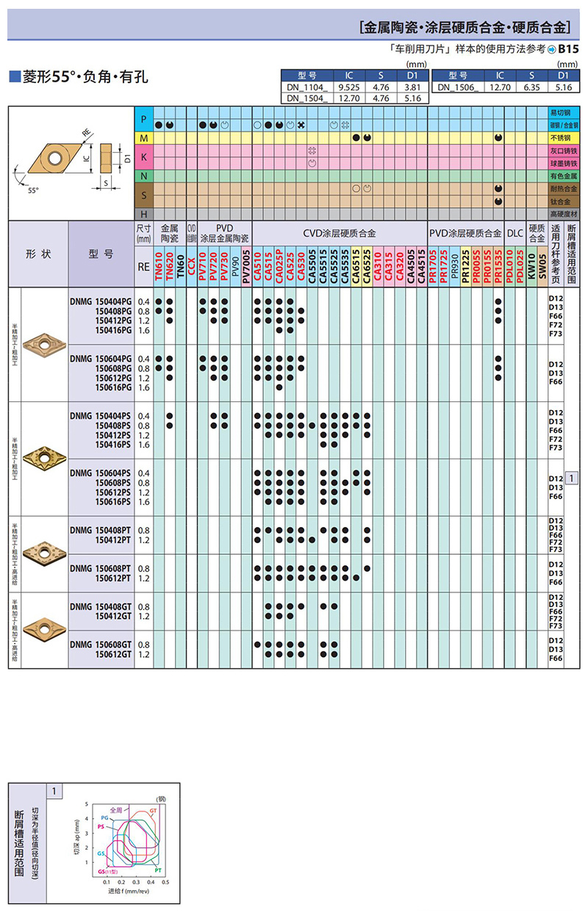Click the pink K material cell
The width and height of the screenshot is (588, 918).
144,157
